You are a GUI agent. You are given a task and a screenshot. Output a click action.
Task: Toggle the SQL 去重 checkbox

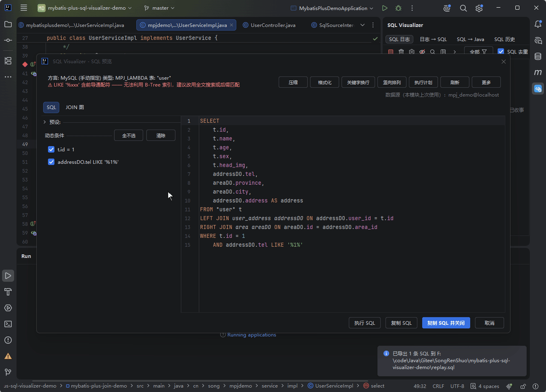coord(501,52)
